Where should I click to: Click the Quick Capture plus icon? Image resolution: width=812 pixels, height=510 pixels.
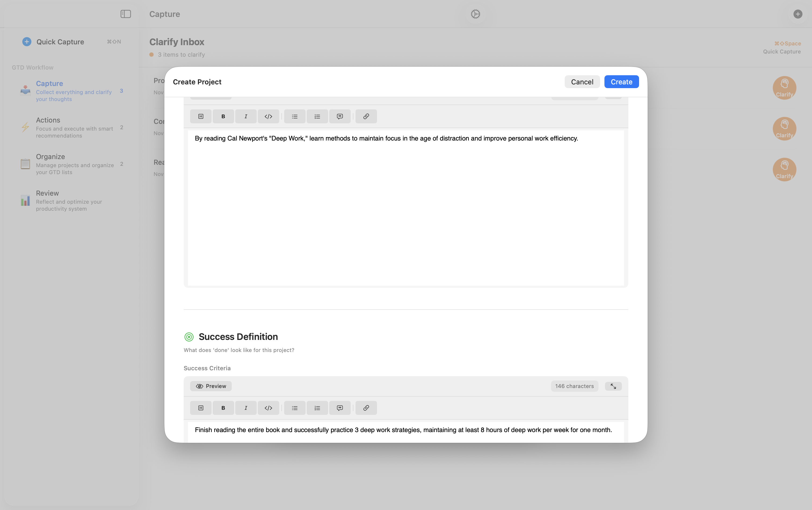(27, 41)
